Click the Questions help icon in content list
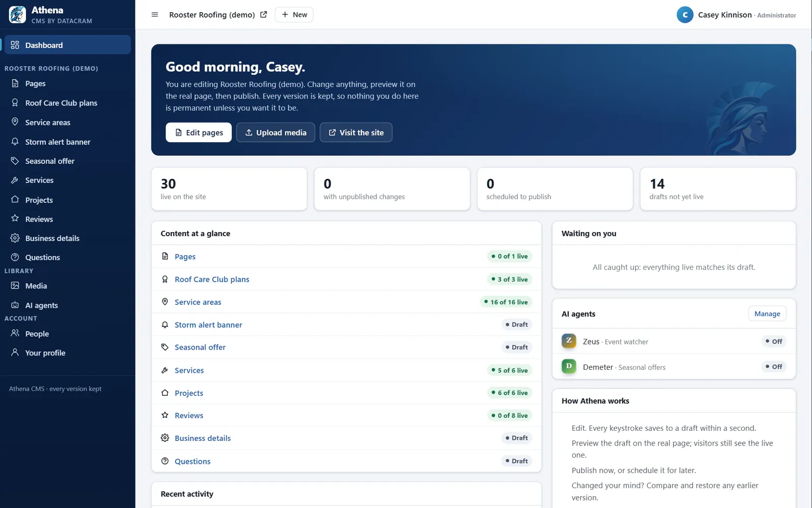This screenshot has width=812, height=508. 165,461
